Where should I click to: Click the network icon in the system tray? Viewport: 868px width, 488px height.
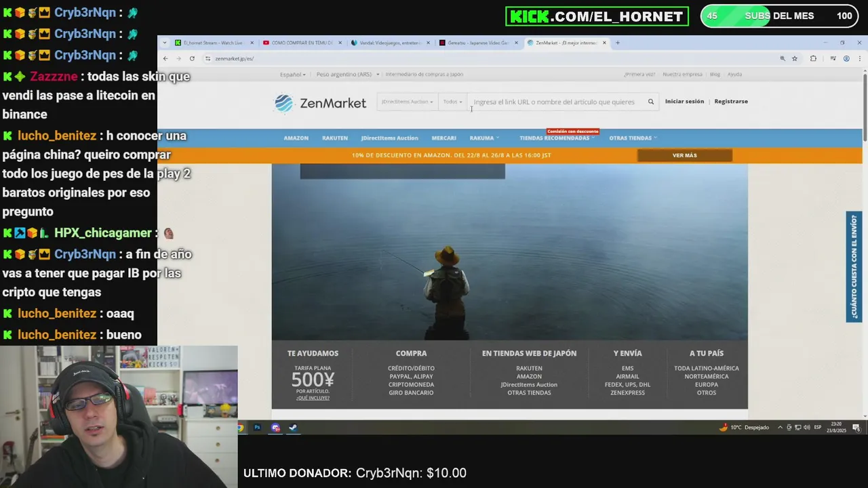pyautogui.click(x=797, y=428)
